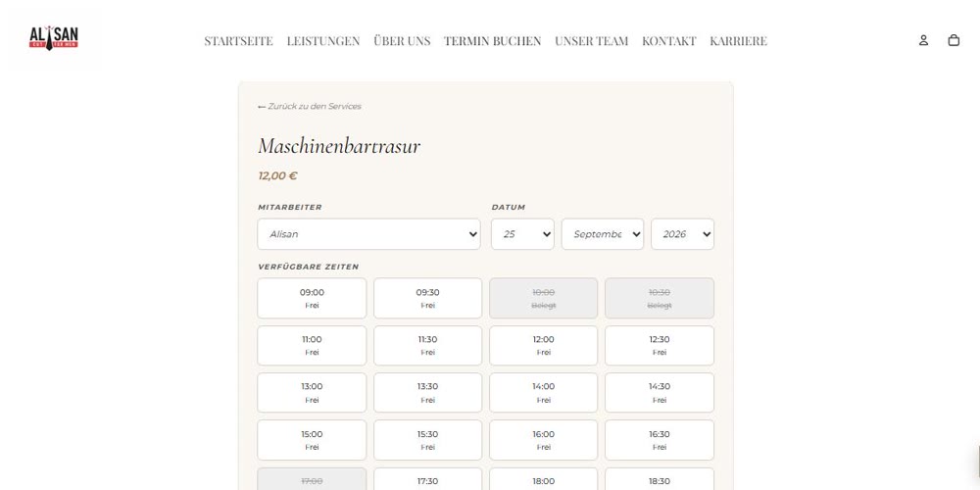980x490 pixels.
Task: Pick the 11:30 time slot
Action: (x=428, y=346)
